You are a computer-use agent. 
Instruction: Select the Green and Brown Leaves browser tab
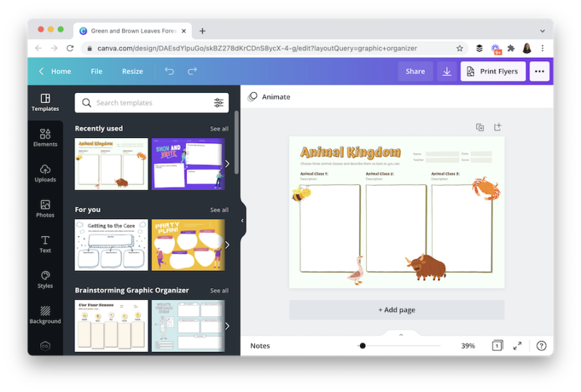(133, 31)
